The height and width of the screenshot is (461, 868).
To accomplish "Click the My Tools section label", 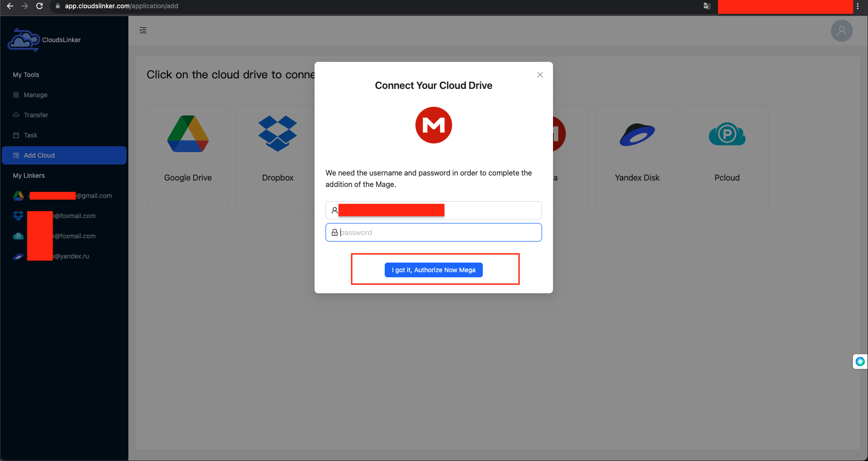I will (x=26, y=75).
